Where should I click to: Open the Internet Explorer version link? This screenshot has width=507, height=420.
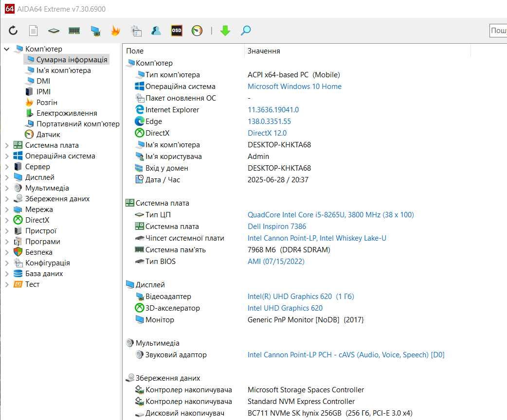click(273, 109)
